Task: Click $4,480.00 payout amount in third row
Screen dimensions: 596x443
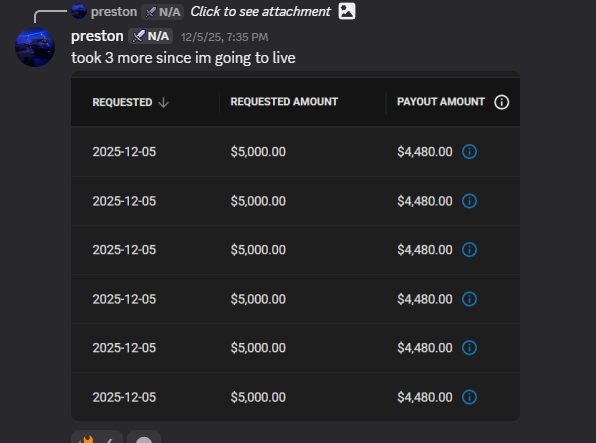Action: tap(425, 250)
